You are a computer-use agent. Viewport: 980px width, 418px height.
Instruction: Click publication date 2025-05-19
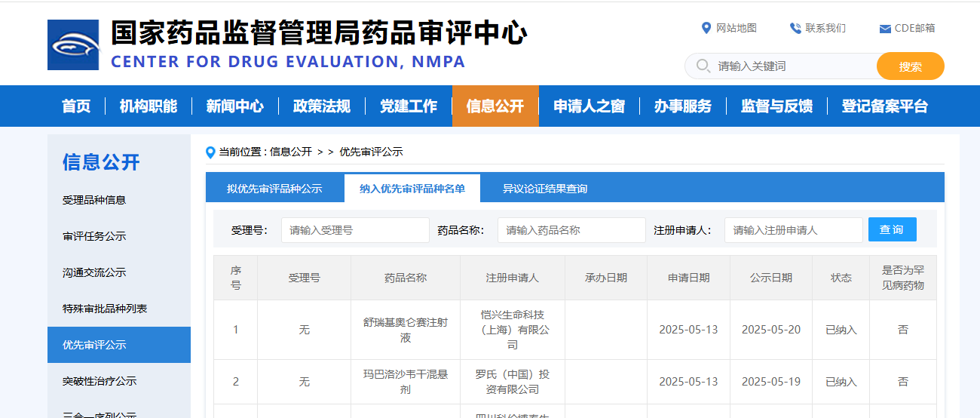771,382
